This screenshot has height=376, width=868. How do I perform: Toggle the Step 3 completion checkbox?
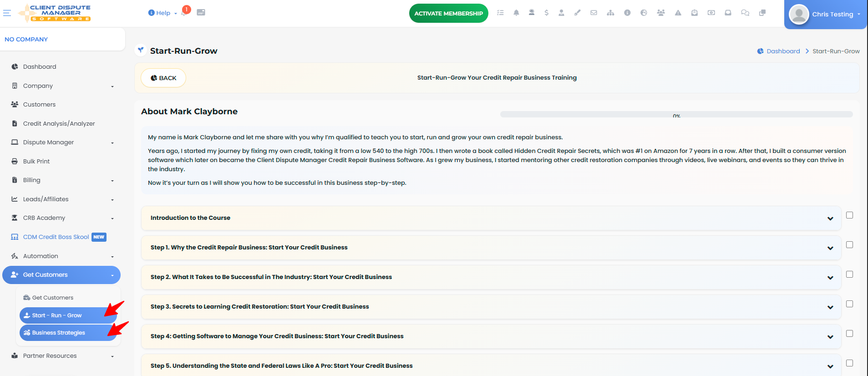(849, 304)
